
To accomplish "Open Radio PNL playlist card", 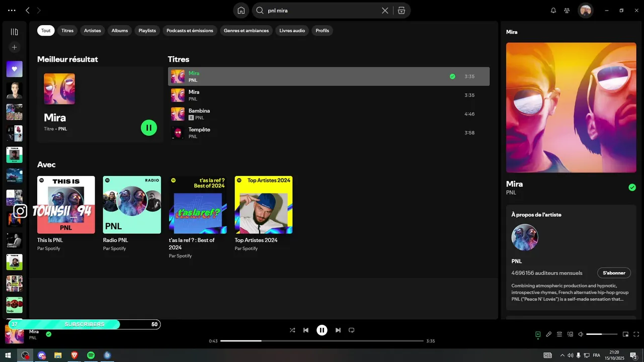I will [132, 214].
